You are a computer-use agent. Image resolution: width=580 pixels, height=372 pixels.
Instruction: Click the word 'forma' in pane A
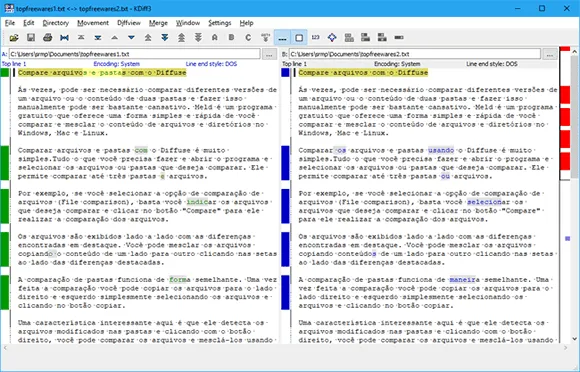180,280
